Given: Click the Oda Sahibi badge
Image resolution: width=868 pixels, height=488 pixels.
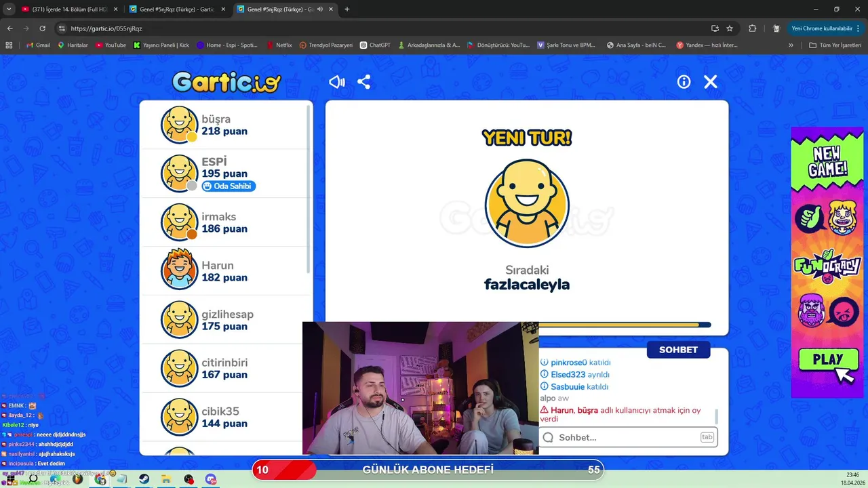Looking at the screenshot, I should point(229,186).
